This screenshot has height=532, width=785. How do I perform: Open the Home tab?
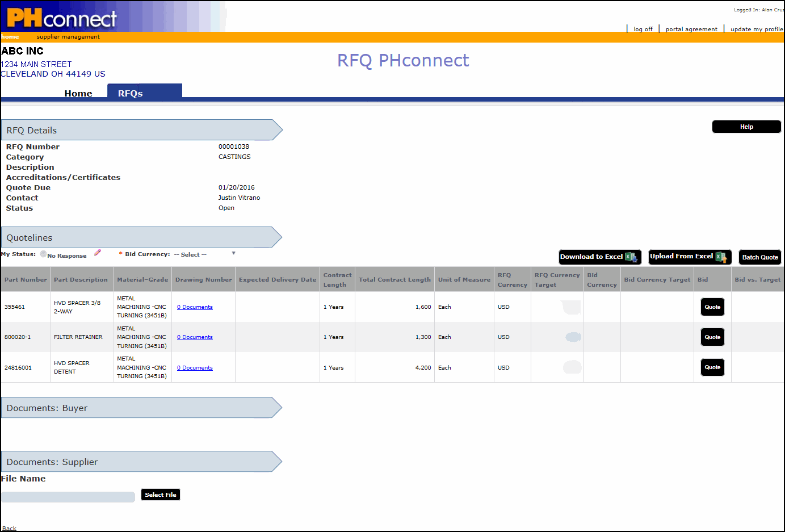click(78, 93)
